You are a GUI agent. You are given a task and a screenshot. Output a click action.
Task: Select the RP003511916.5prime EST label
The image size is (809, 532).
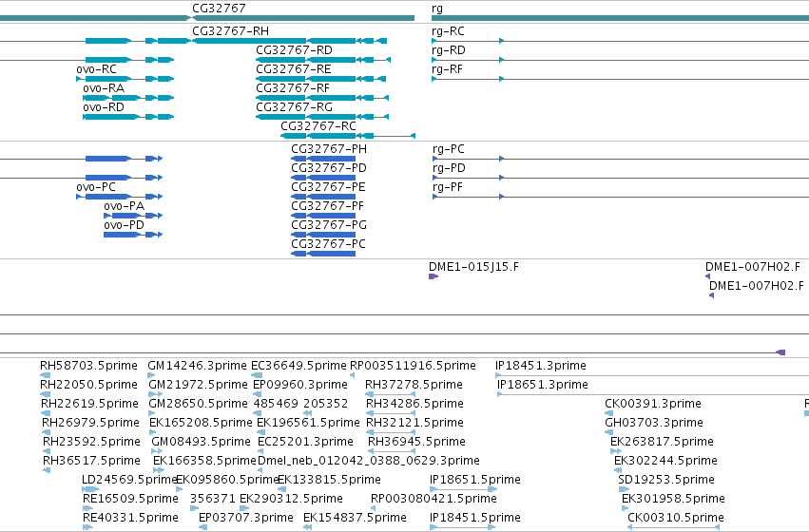pyautogui.click(x=413, y=366)
